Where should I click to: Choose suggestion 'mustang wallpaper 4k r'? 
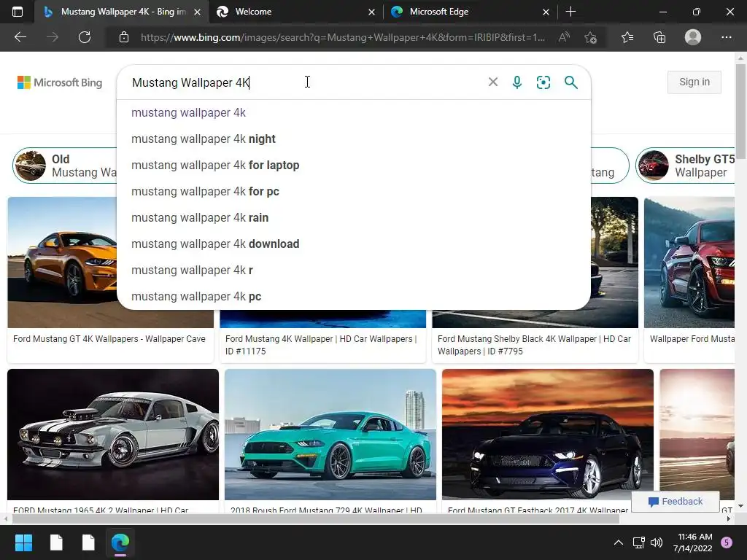[x=354, y=270]
